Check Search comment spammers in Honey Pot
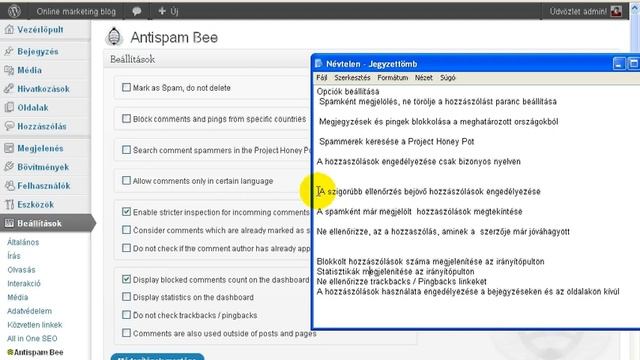Image resolution: width=640 pixels, height=360 pixels. coord(126,150)
